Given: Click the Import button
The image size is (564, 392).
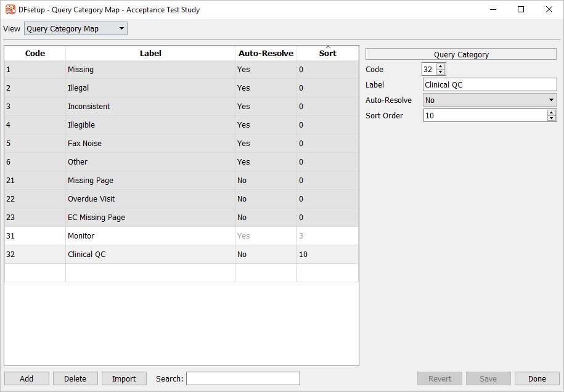Looking at the screenshot, I should tap(124, 378).
